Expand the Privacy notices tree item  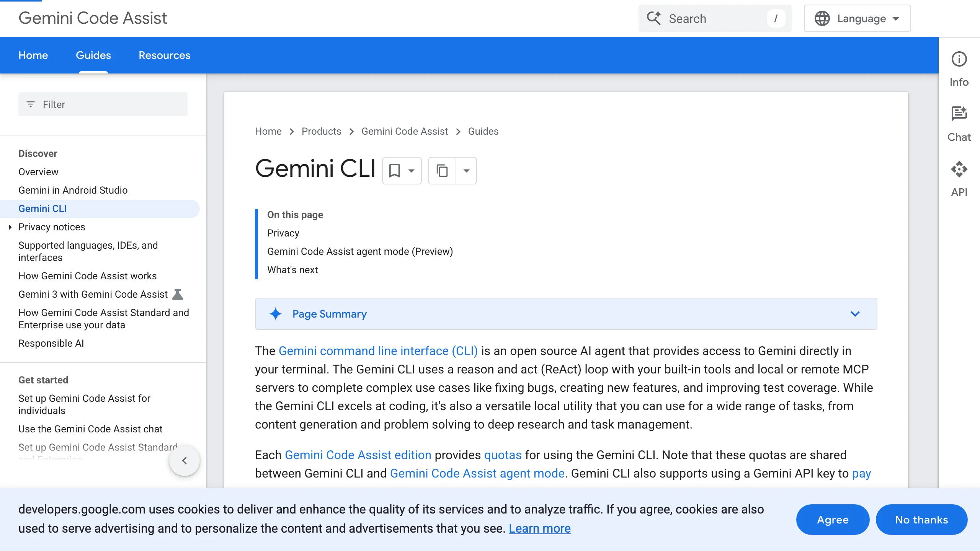(10, 227)
